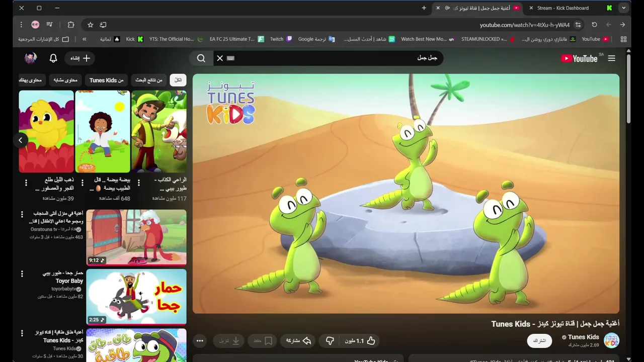644x362 pixels.
Task: Share the video (مشاركة)
Action: tap(298, 340)
